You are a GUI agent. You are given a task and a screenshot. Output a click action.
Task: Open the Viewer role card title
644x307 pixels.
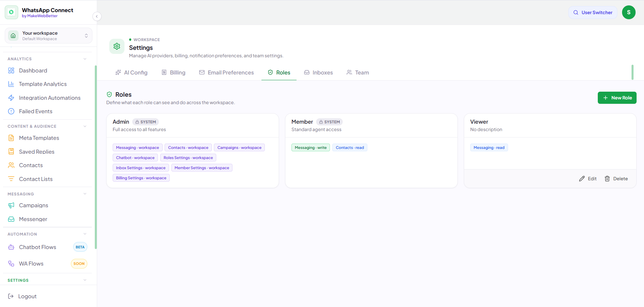(479, 122)
